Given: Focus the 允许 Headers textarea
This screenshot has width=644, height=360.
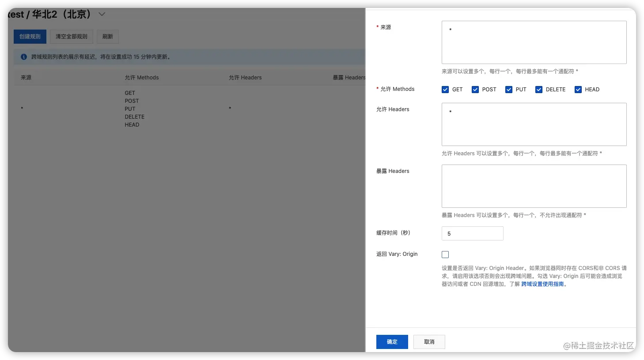Looking at the screenshot, I should [x=534, y=124].
